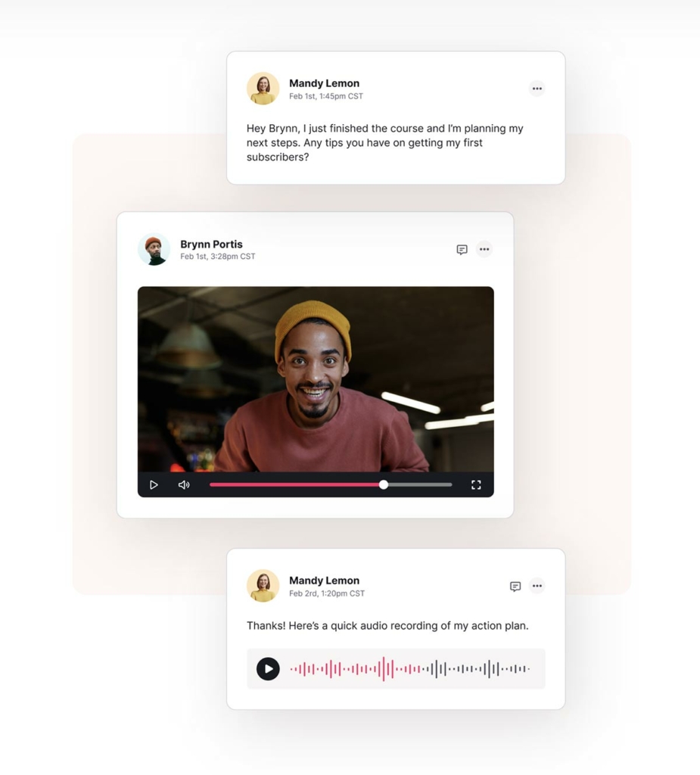Screen dimensions: 700x775
Task: Open the comment icon on Brynn Portis's post
Action: [462, 250]
